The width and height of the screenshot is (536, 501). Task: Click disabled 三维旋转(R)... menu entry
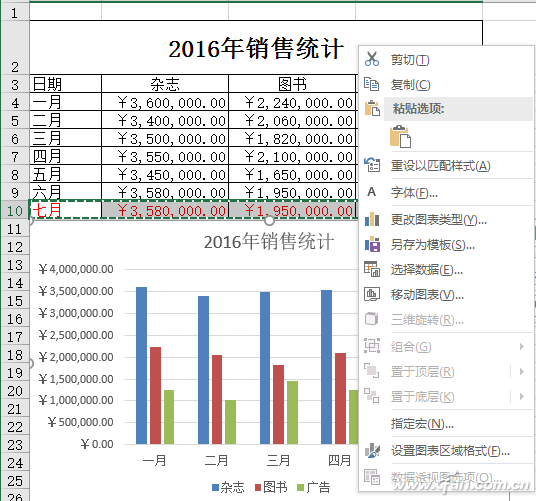click(x=427, y=320)
